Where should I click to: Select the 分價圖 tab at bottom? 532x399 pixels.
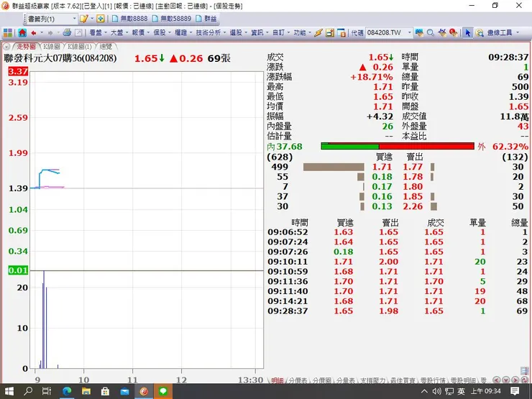point(321,381)
